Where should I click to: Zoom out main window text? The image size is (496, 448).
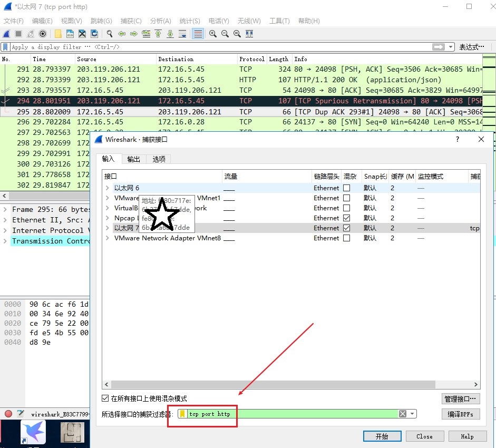coord(225,34)
